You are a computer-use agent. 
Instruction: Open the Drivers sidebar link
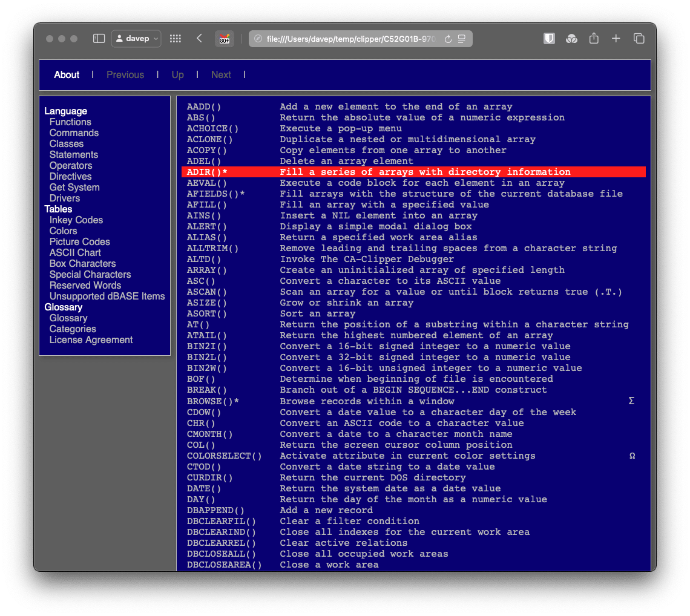(65, 198)
